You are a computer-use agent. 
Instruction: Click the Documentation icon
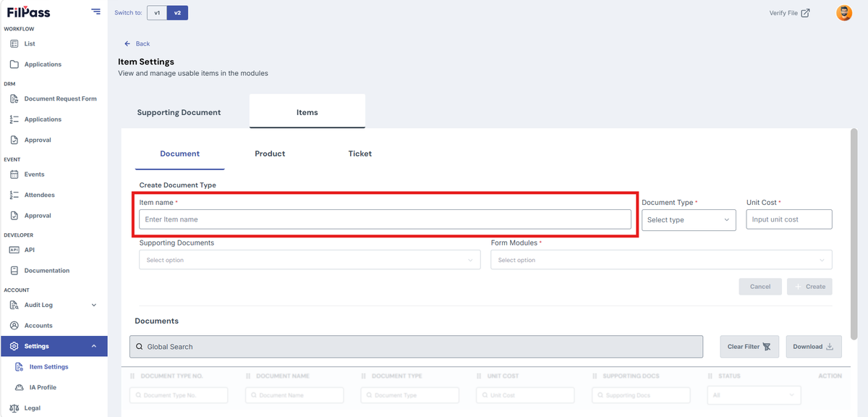click(x=14, y=271)
